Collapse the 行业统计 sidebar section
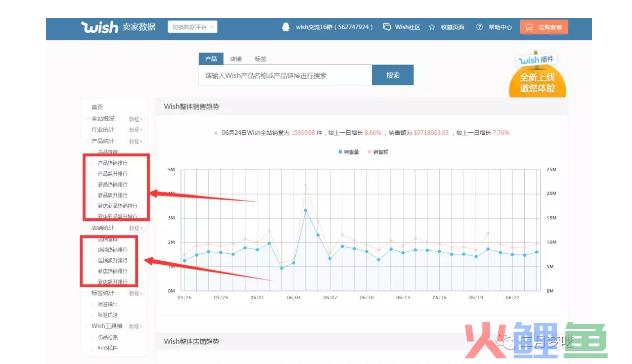This screenshot has width=632, height=364. tap(135, 130)
